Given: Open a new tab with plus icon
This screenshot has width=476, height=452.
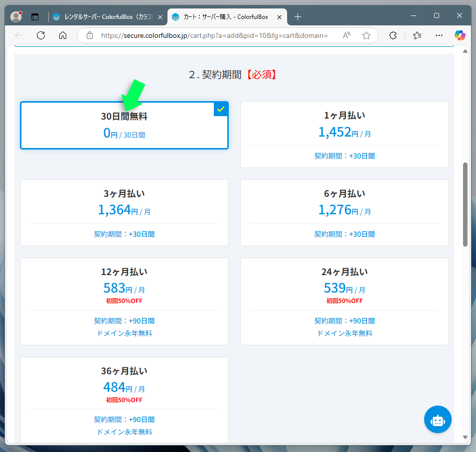Looking at the screenshot, I should (x=298, y=17).
